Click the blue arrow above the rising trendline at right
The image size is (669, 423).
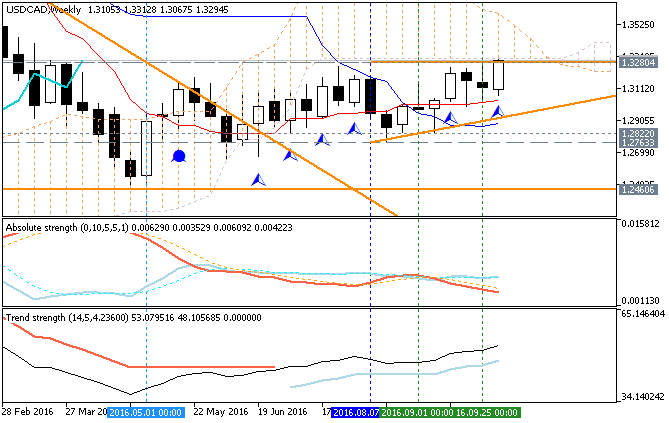497,112
